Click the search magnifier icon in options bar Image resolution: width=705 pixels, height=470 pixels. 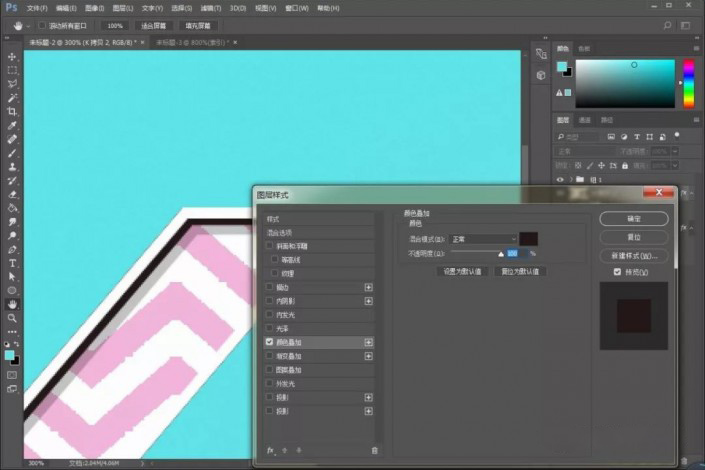click(668, 26)
